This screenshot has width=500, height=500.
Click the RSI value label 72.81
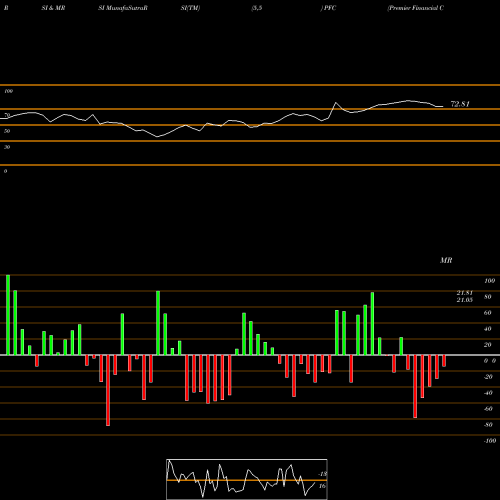pyautogui.click(x=460, y=104)
